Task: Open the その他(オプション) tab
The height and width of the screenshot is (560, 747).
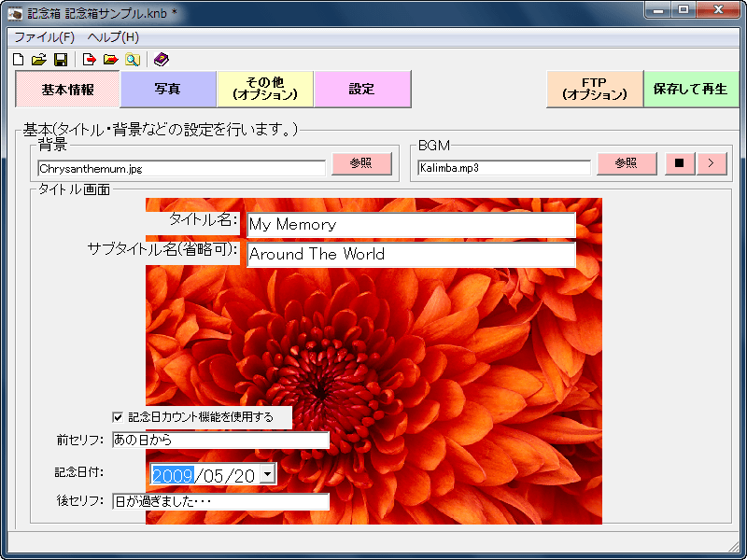Action: (265, 89)
